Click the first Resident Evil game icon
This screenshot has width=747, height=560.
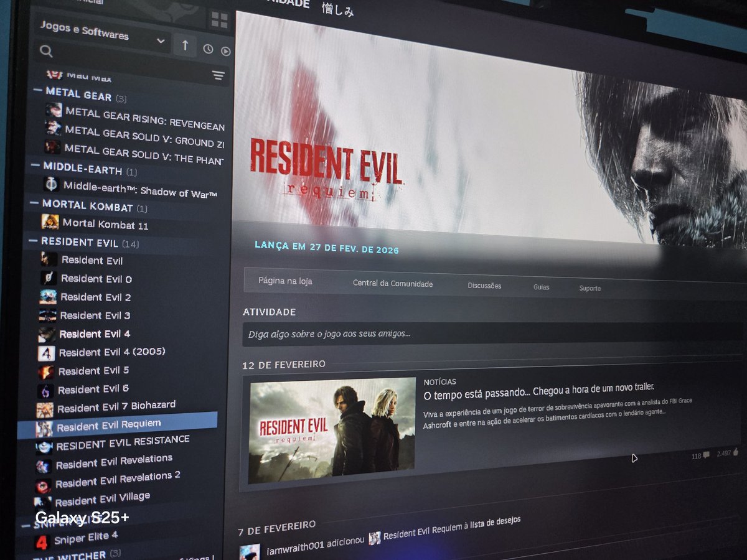[49, 259]
